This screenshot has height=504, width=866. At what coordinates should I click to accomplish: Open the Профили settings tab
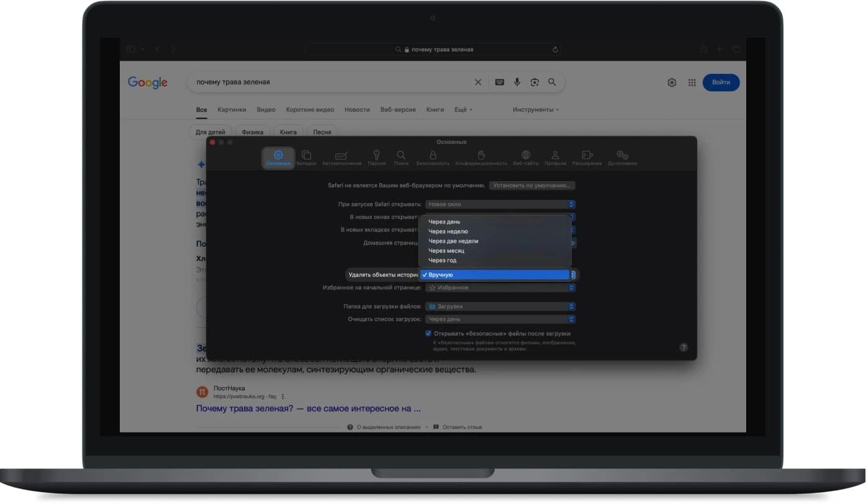pos(555,158)
